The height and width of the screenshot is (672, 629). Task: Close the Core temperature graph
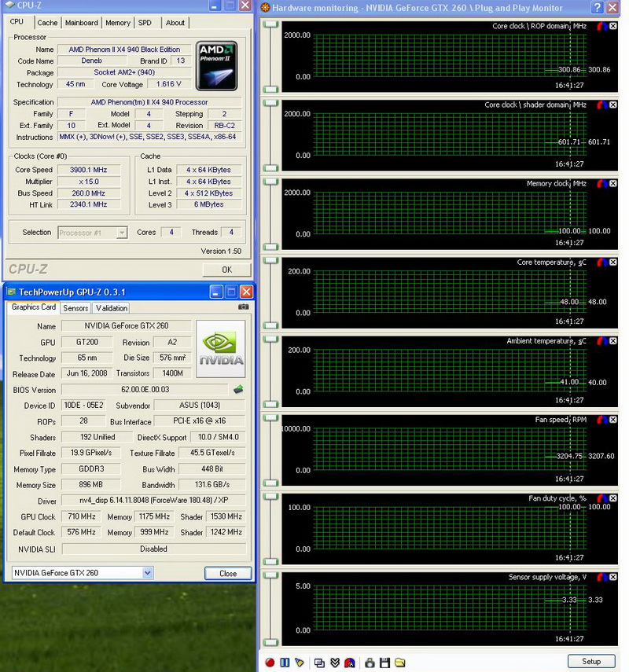click(x=613, y=263)
